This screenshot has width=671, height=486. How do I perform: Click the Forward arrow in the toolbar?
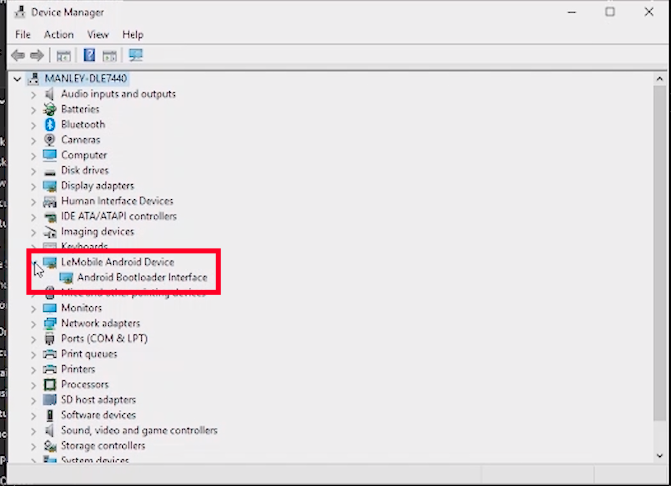(x=37, y=55)
